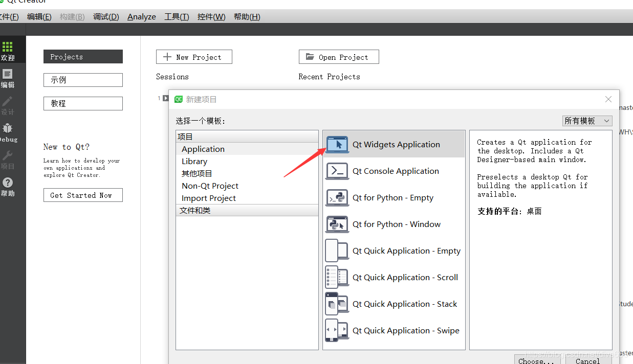Click the Qt Console Application label
This screenshot has width=633, height=364.
396,171
